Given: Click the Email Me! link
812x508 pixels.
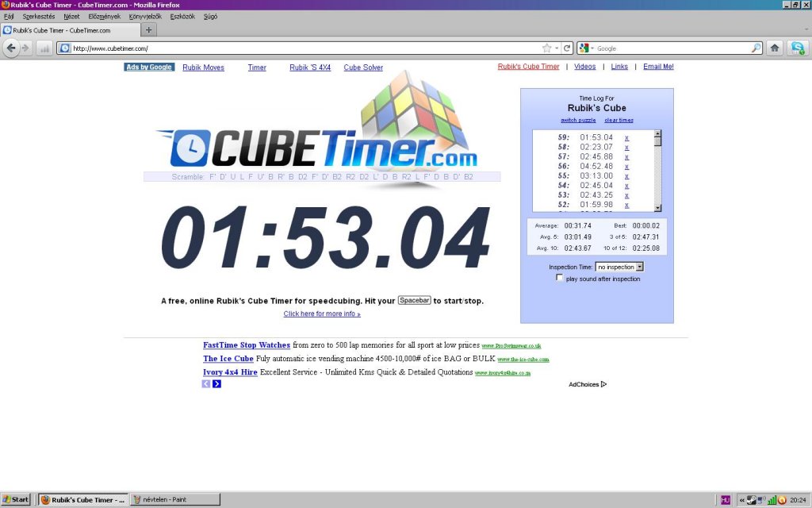Looking at the screenshot, I should (x=658, y=67).
